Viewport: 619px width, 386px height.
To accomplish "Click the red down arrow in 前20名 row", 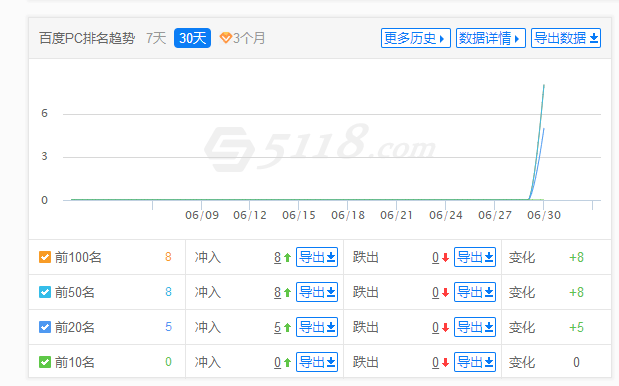I will pos(446,328).
